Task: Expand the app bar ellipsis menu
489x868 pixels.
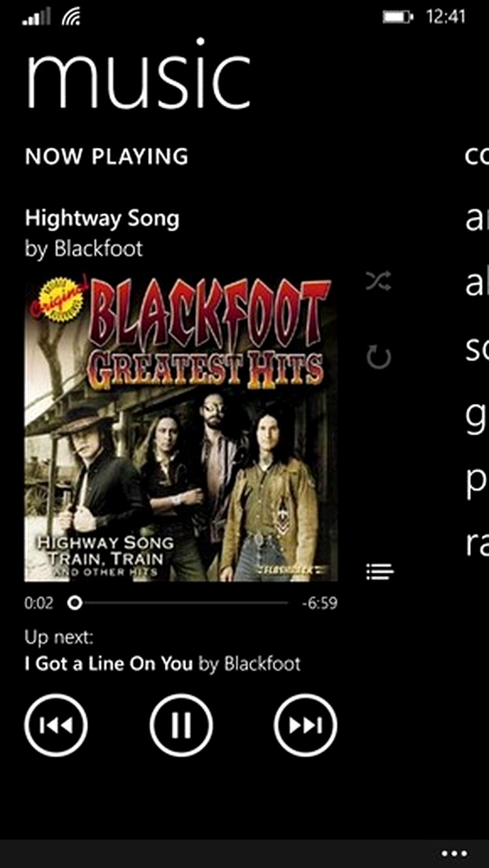Action: pyautogui.click(x=454, y=854)
